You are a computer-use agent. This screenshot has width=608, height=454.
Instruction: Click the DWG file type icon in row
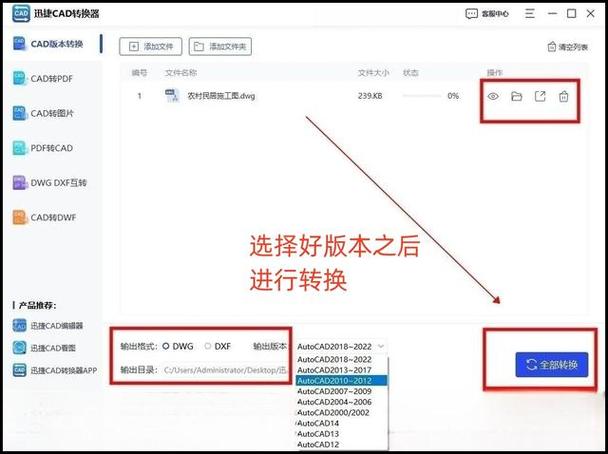click(x=172, y=96)
